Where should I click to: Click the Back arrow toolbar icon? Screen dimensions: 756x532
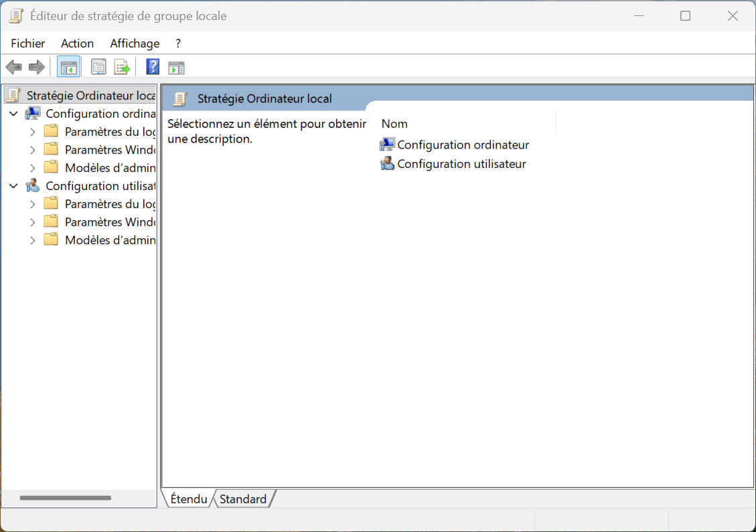[x=14, y=68]
